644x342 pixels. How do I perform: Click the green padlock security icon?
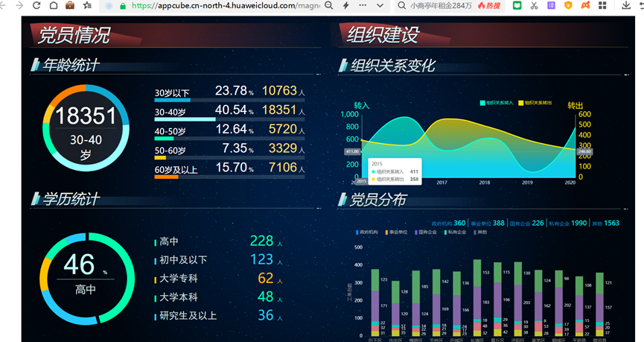(122, 6)
